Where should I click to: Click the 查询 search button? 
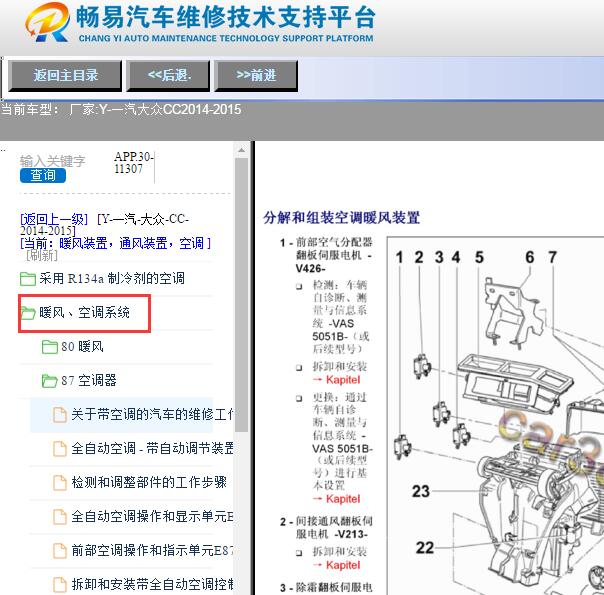pyautogui.click(x=43, y=176)
